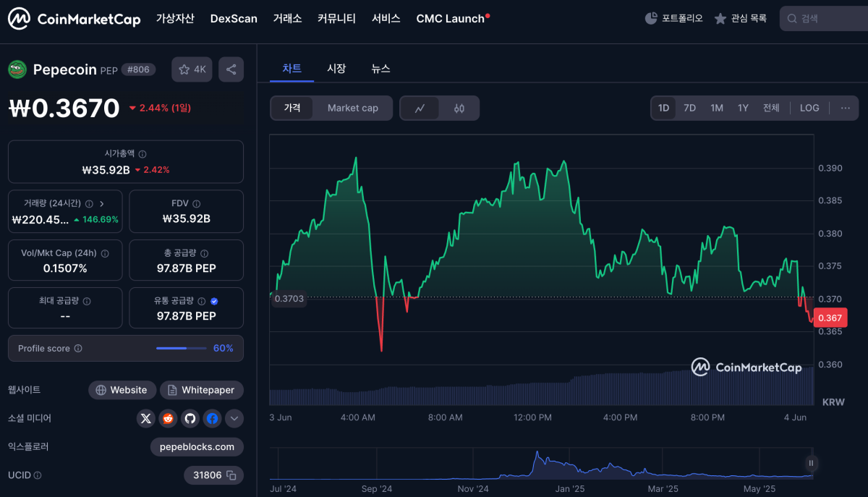Expand the 거래량 (24시간) chevron arrow

click(102, 204)
